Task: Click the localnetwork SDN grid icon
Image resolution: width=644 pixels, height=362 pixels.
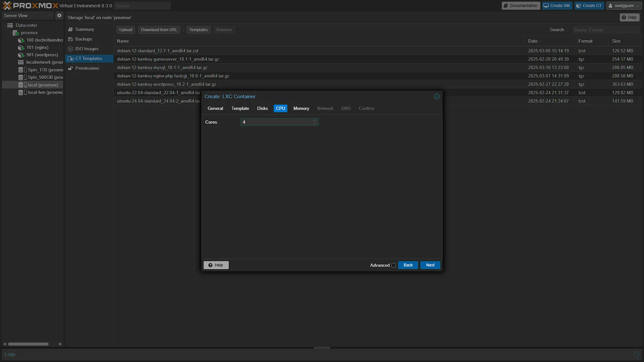Action: pos(21,62)
